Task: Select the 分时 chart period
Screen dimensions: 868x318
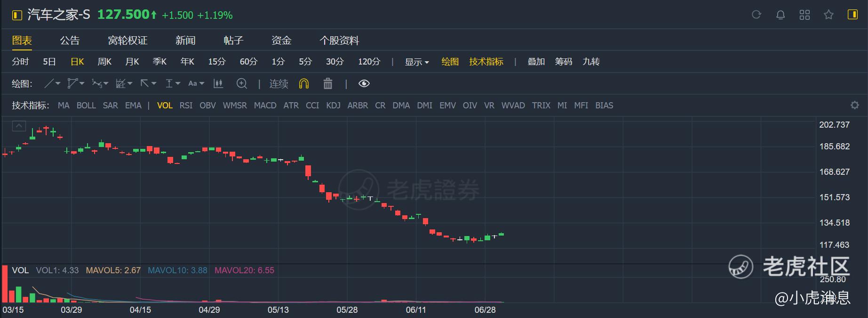Action: click(20, 62)
